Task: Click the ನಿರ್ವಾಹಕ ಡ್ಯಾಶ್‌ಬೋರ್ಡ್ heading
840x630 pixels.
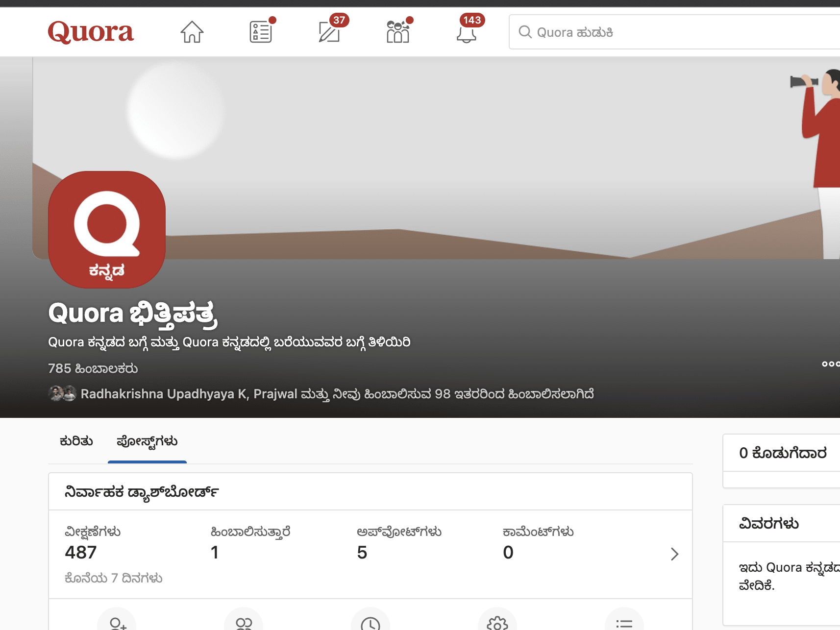Action: tap(142, 492)
